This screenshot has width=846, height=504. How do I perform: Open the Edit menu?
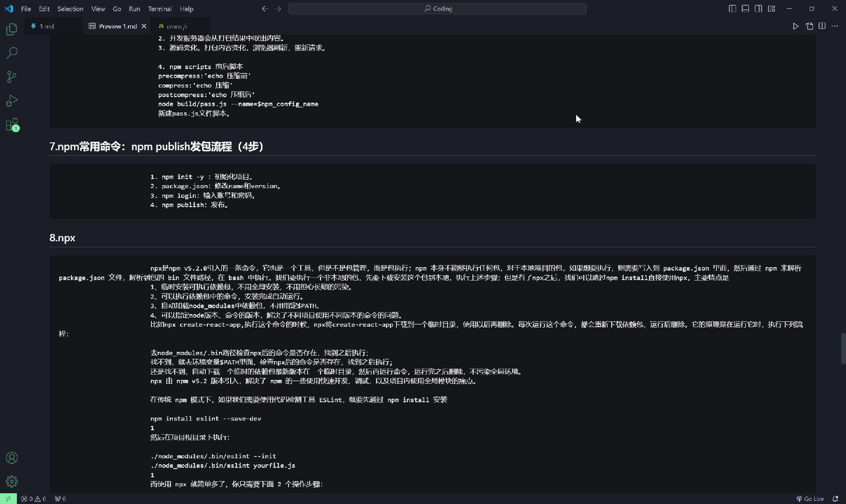pos(44,8)
